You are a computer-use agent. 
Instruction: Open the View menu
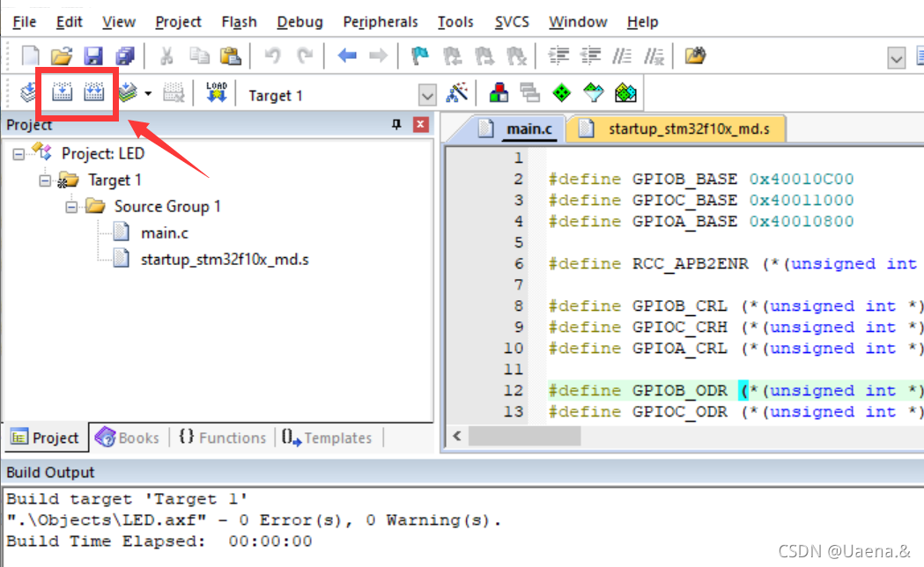point(118,22)
